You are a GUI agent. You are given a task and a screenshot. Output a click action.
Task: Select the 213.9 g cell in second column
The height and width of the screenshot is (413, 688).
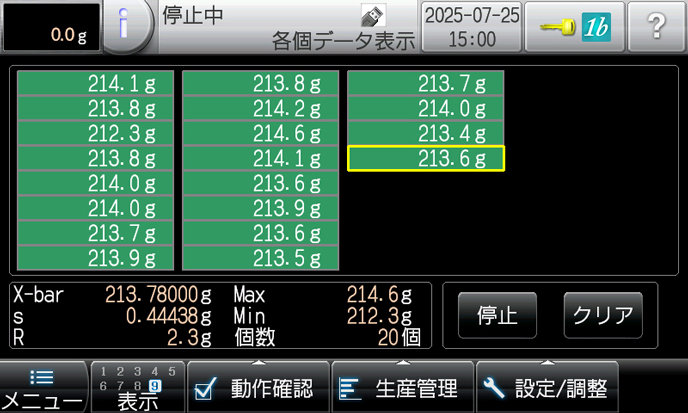[x=260, y=208]
